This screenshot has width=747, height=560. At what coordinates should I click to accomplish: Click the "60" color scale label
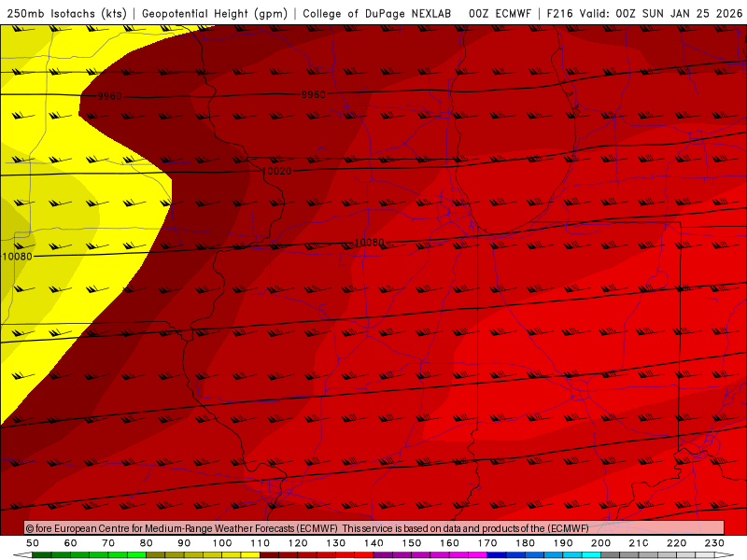(x=71, y=543)
